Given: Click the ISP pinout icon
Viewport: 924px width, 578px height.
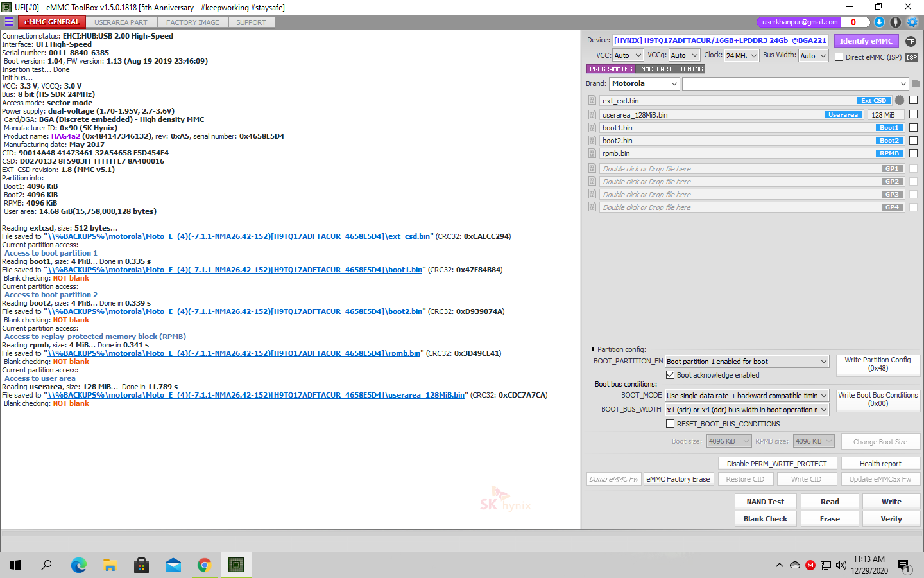Looking at the screenshot, I should click(x=911, y=57).
